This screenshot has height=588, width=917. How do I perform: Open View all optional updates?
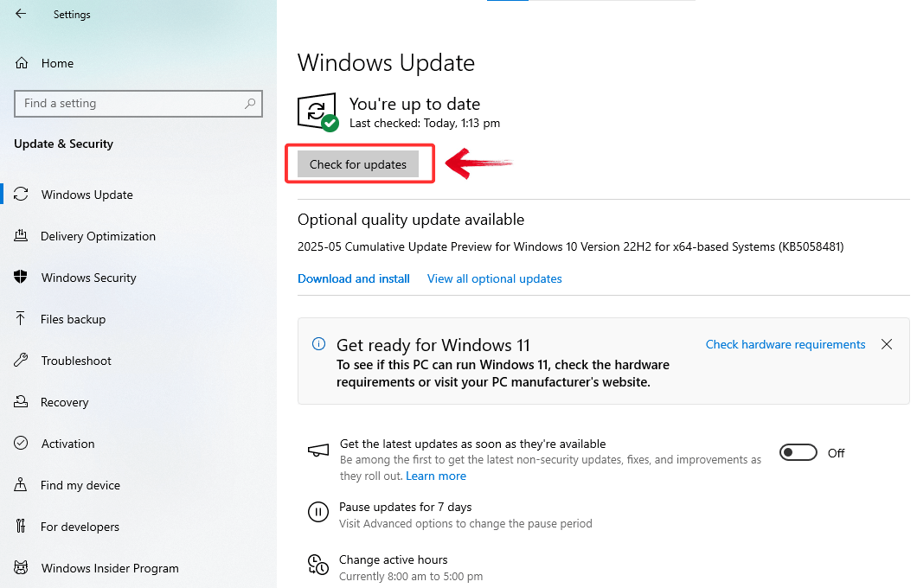pos(494,278)
